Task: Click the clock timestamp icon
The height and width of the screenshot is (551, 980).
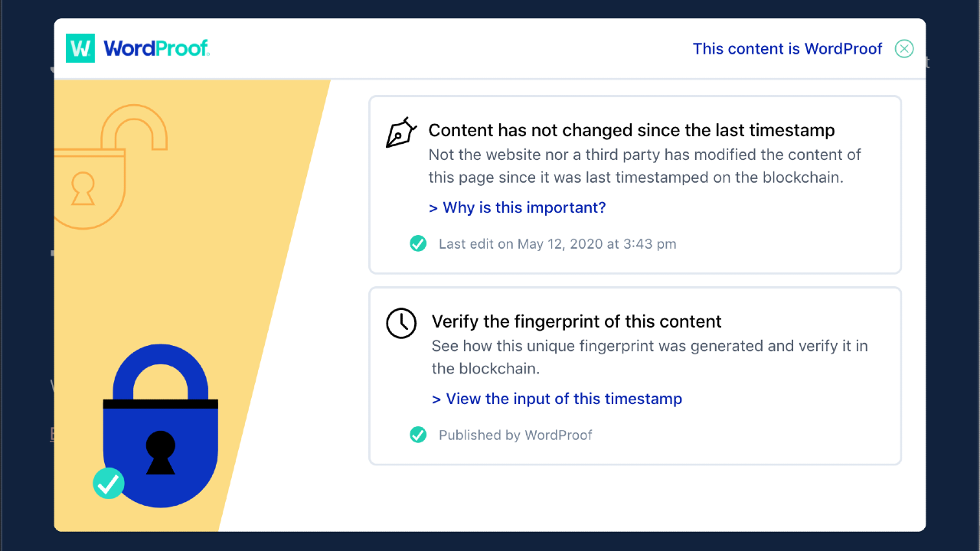Action: 401,323
